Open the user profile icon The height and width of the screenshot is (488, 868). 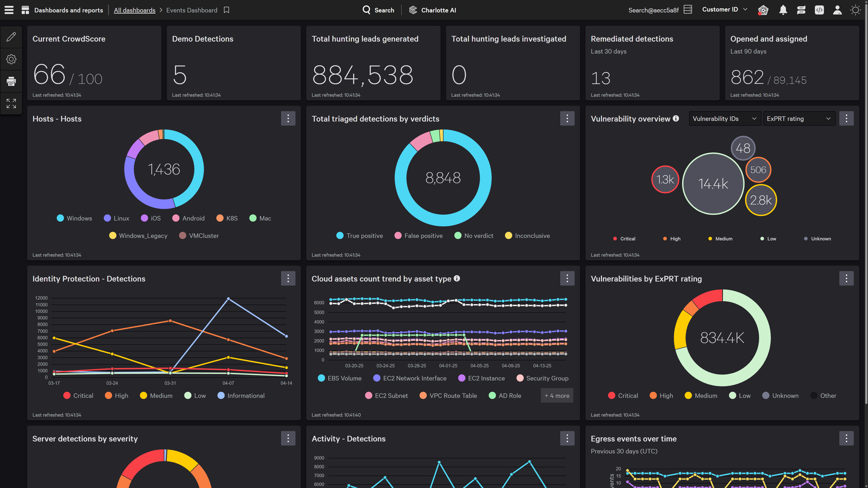pos(837,10)
